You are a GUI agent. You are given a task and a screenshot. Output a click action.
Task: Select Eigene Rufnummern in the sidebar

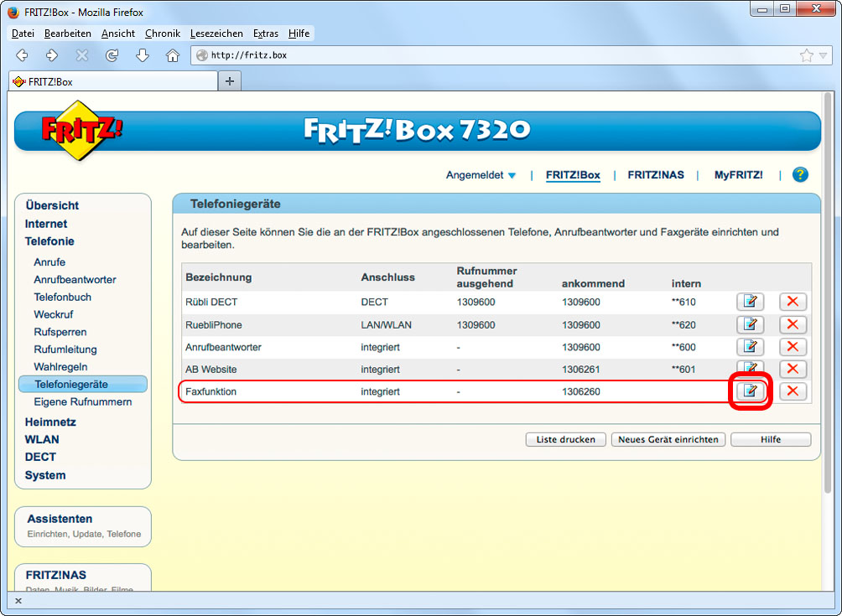coord(83,402)
